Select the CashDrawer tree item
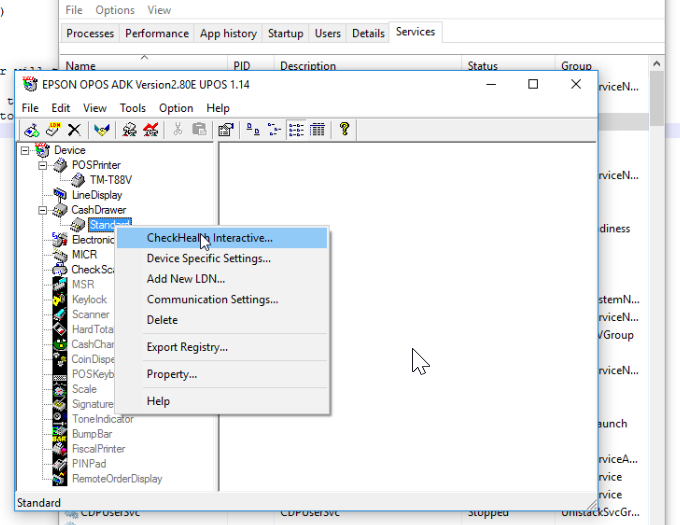 point(98,210)
